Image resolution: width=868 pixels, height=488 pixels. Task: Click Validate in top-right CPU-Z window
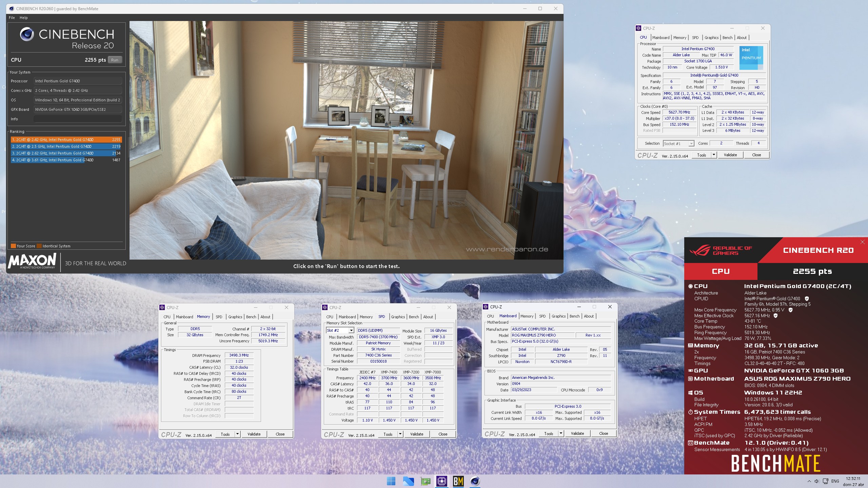pyautogui.click(x=730, y=155)
